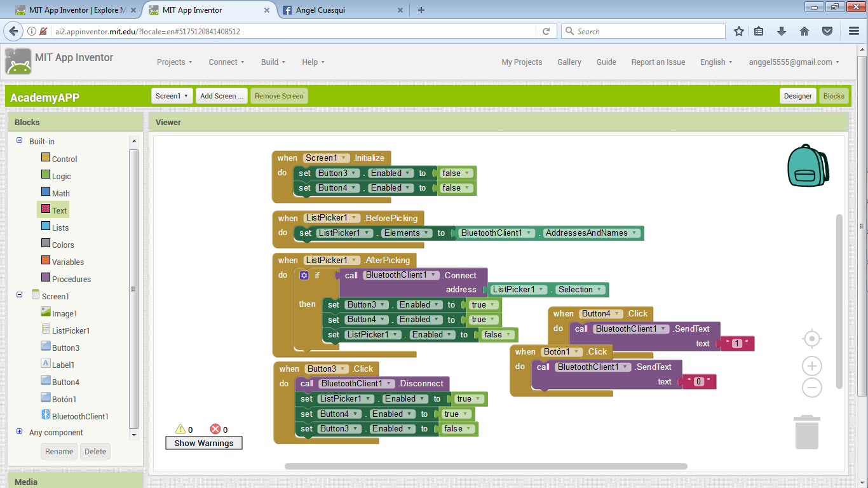Click the browser address bar URL

tap(147, 31)
